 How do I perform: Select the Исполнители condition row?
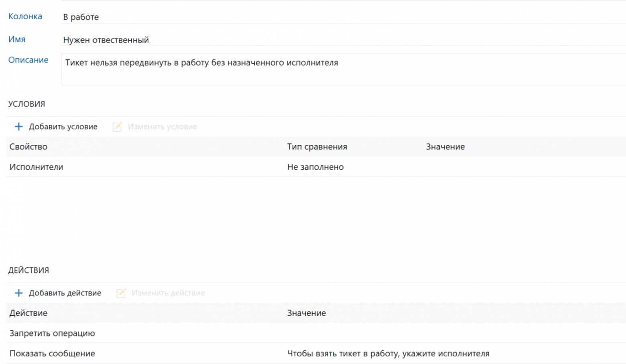coord(316,167)
